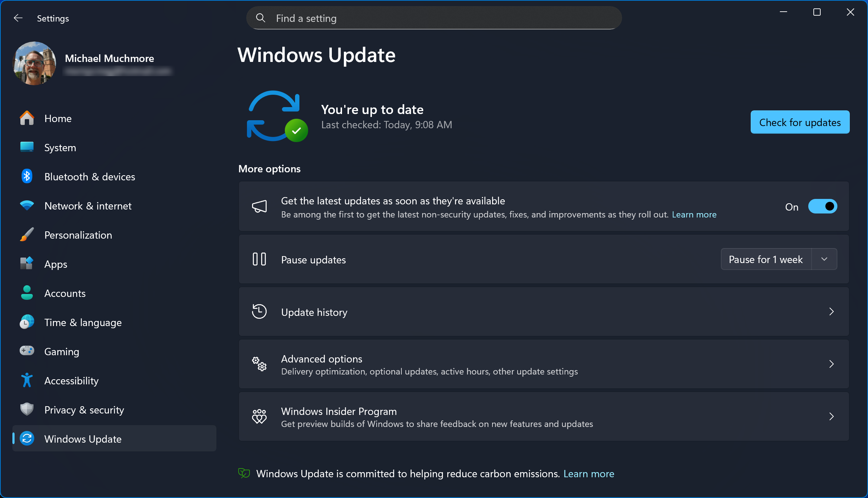Disable getting latest updates as soon as available
The image size is (868, 498).
click(822, 206)
